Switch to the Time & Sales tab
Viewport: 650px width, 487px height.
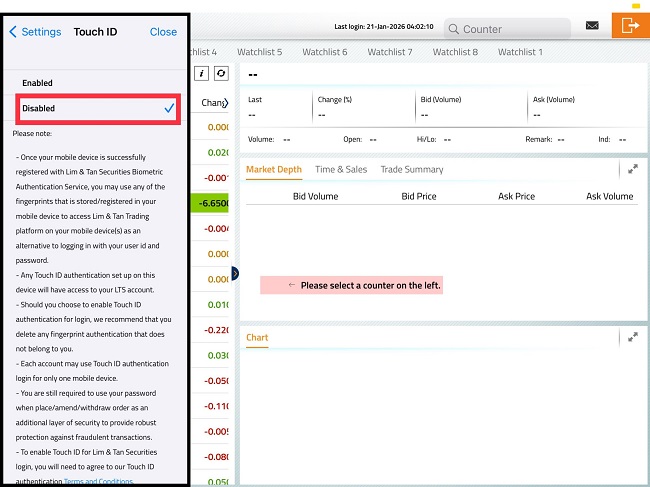coord(341,170)
